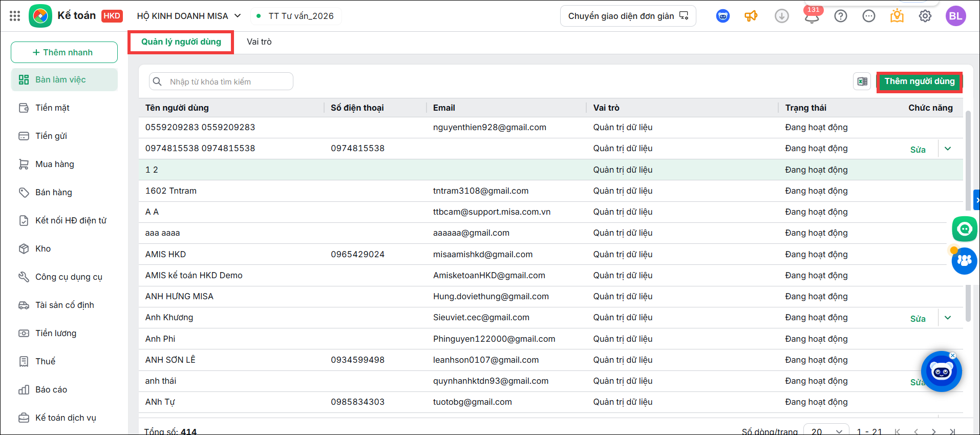Screen dimensions: 980x435
Task: Open the help question mark icon
Action: point(841,16)
